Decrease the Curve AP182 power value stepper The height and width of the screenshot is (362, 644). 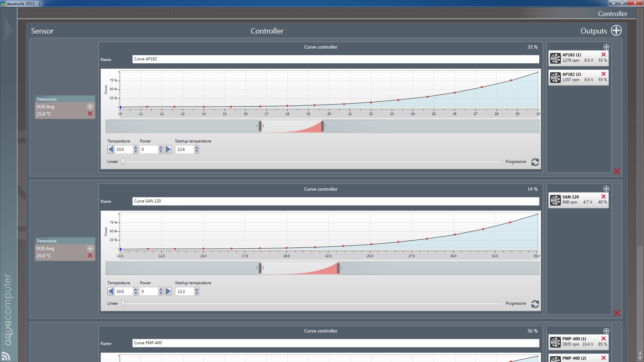(x=161, y=152)
